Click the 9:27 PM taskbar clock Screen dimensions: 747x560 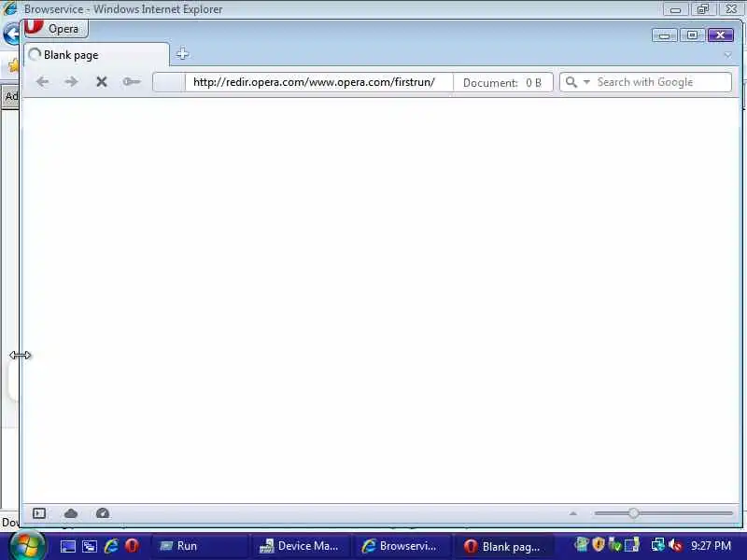711,546
